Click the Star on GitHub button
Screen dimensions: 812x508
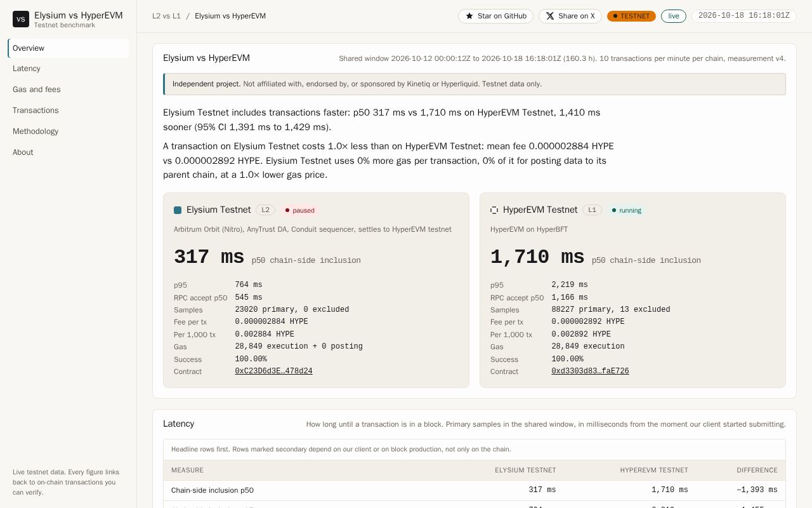(x=496, y=16)
